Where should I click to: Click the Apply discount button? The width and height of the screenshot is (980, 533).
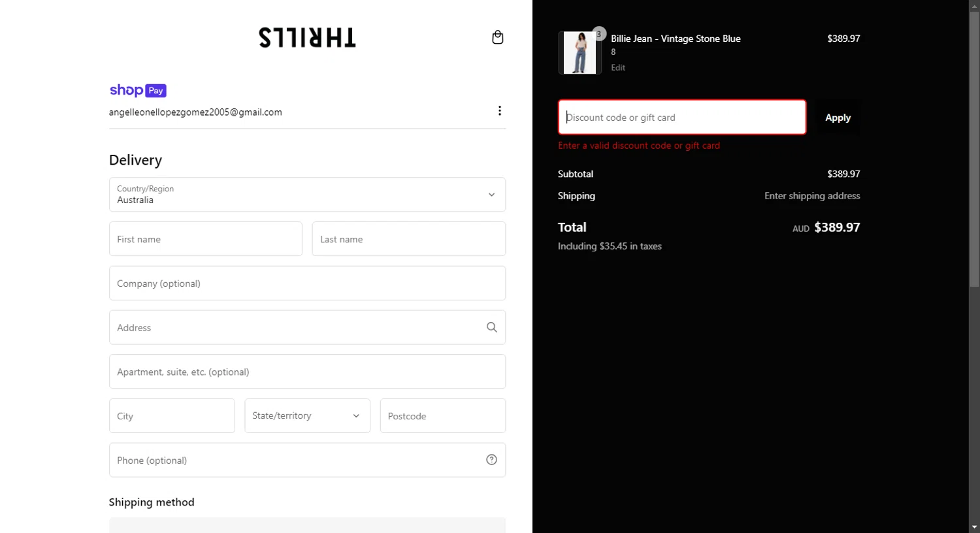coord(838,118)
